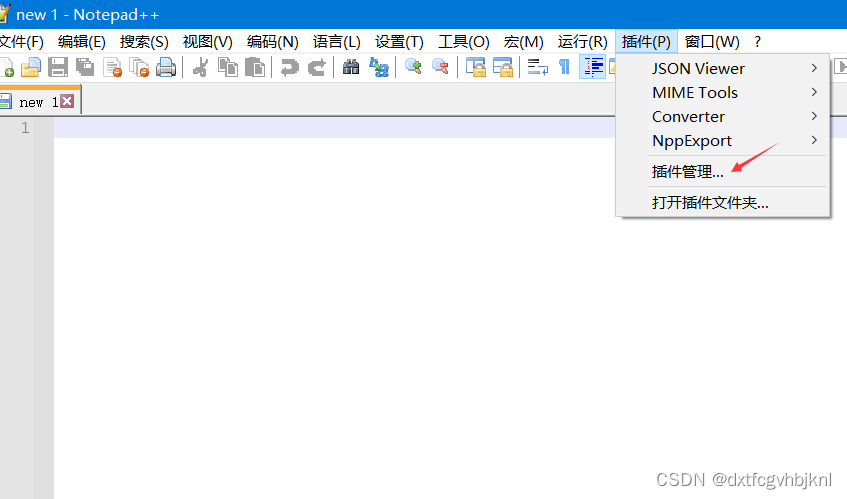Open Find with the binoculars icon
Image resolution: width=847 pixels, height=499 pixels.
(351, 68)
